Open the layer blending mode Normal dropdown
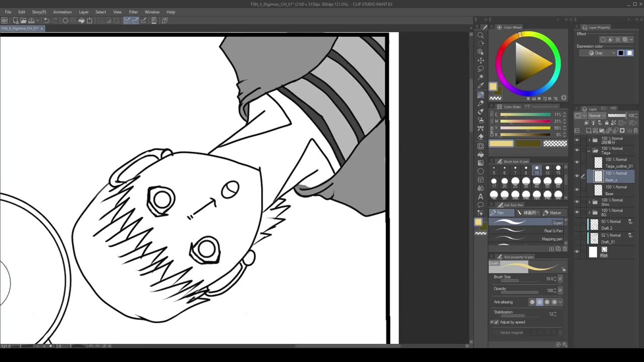The width and height of the screenshot is (644, 362). click(x=597, y=116)
